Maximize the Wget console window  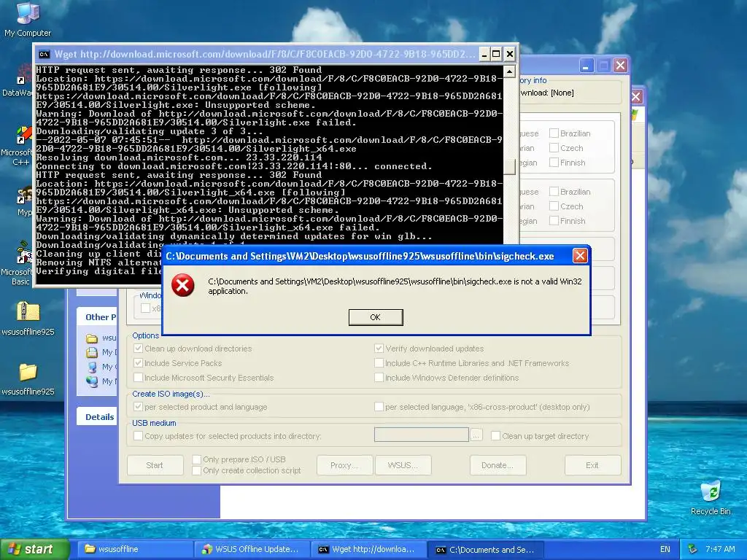(x=496, y=54)
